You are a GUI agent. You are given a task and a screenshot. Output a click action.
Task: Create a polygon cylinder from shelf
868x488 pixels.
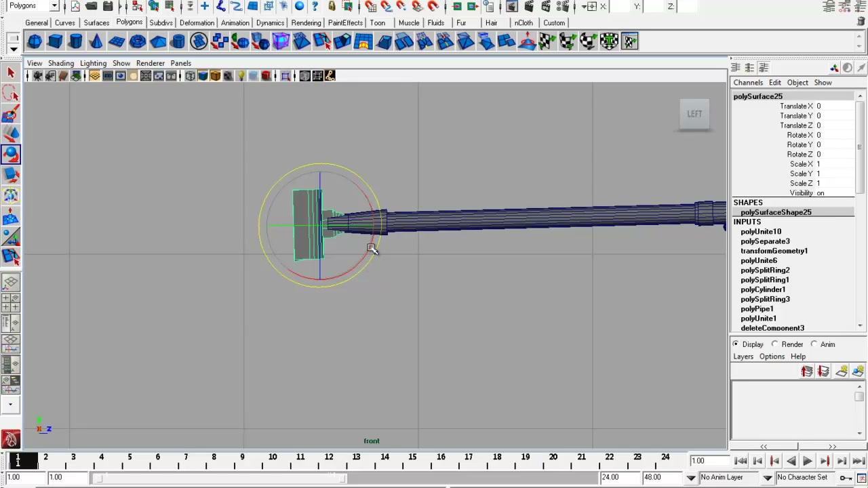click(76, 41)
